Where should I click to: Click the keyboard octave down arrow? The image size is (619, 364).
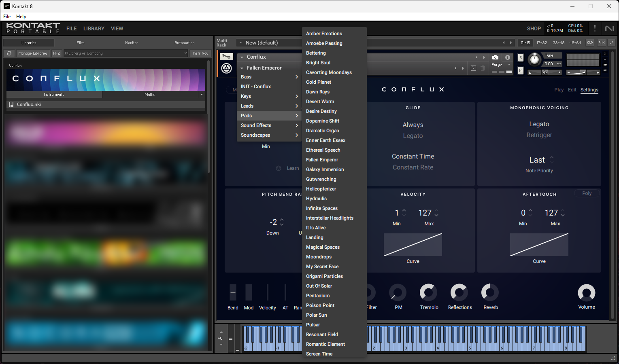point(221,345)
